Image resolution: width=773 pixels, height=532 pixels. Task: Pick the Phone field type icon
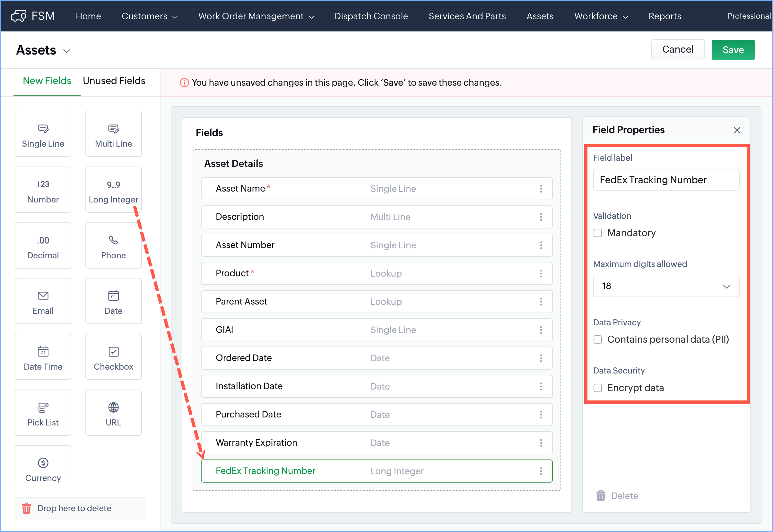pos(113,240)
